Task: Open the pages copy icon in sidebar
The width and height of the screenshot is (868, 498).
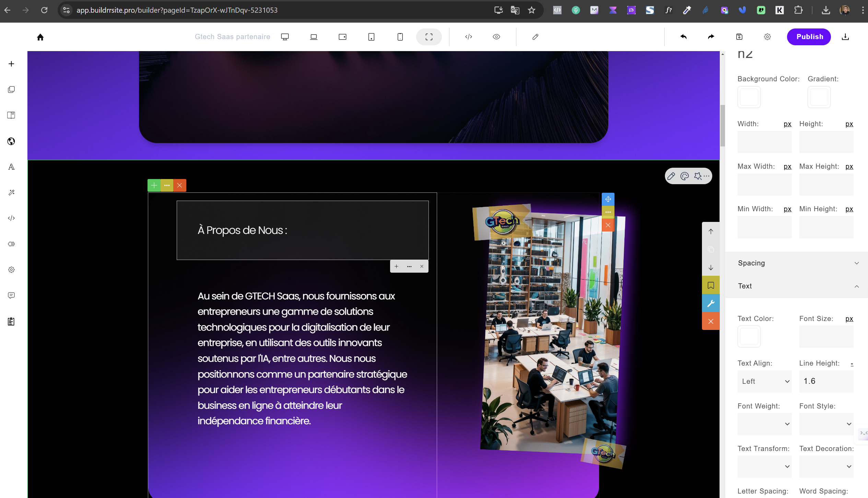Action: coord(11,90)
